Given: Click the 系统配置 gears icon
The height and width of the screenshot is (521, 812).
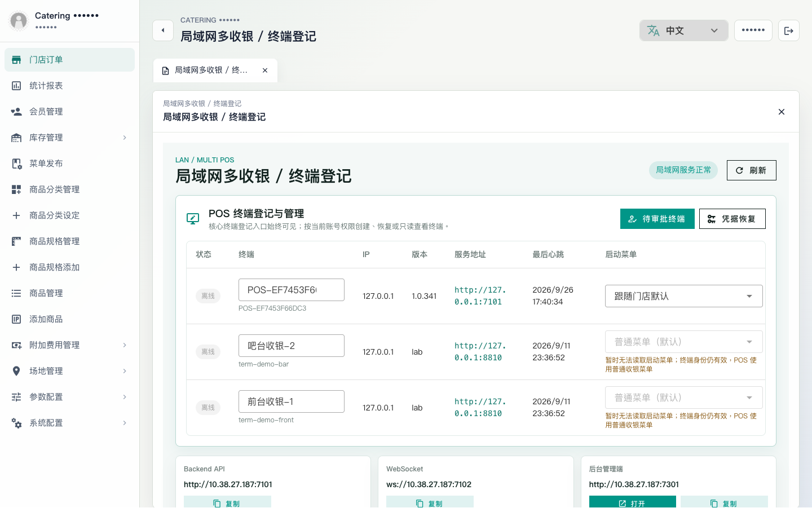Looking at the screenshot, I should (x=16, y=423).
